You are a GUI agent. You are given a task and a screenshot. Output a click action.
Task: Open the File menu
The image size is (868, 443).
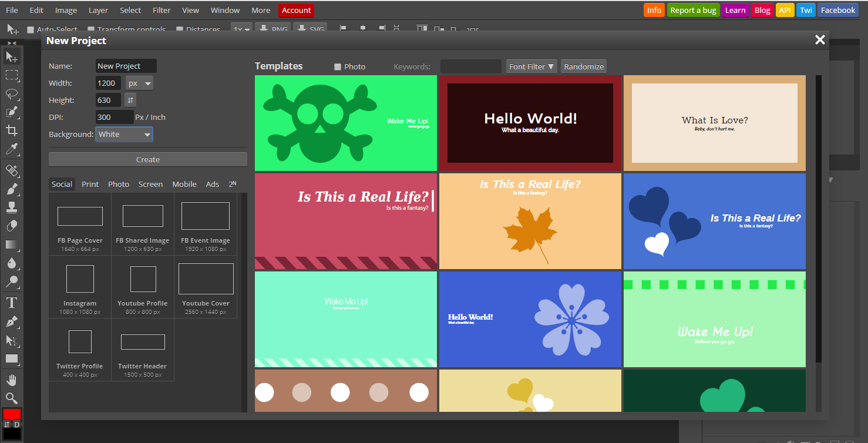click(x=12, y=10)
